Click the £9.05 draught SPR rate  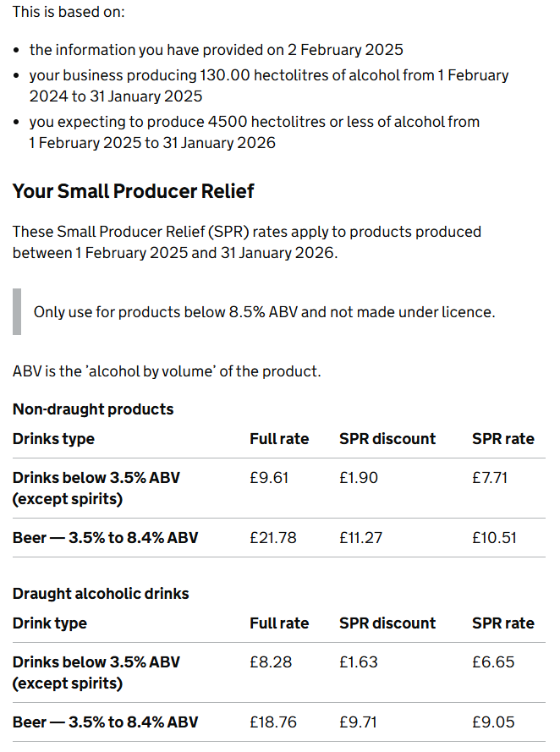[x=493, y=722]
